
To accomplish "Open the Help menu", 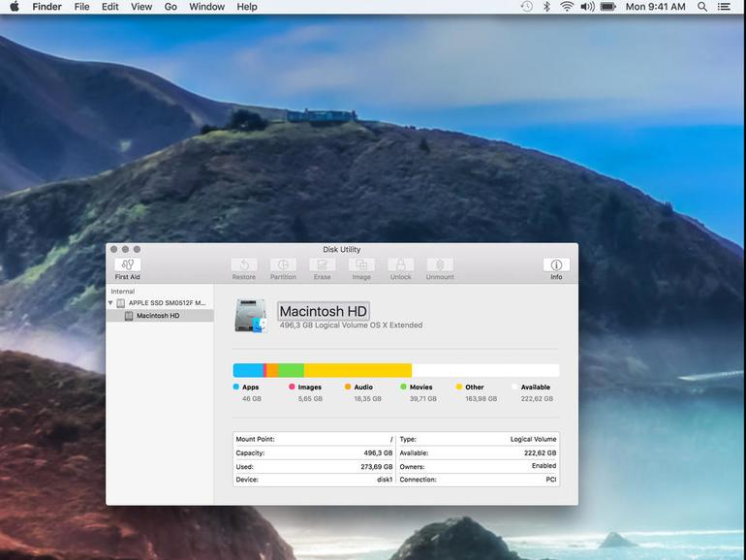I will pos(247,7).
